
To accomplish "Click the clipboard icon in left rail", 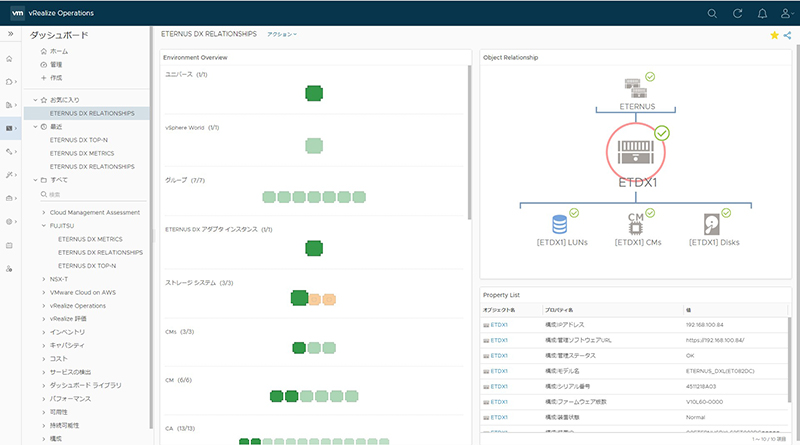I will tap(9, 245).
